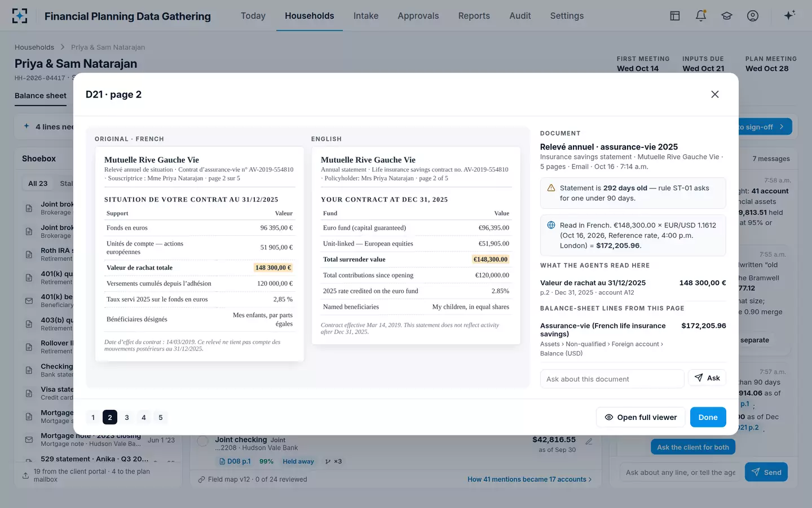812x508 pixels.
Task: Click the document icon beside Rollover in Shoebox
Action: click(x=29, y=347)
